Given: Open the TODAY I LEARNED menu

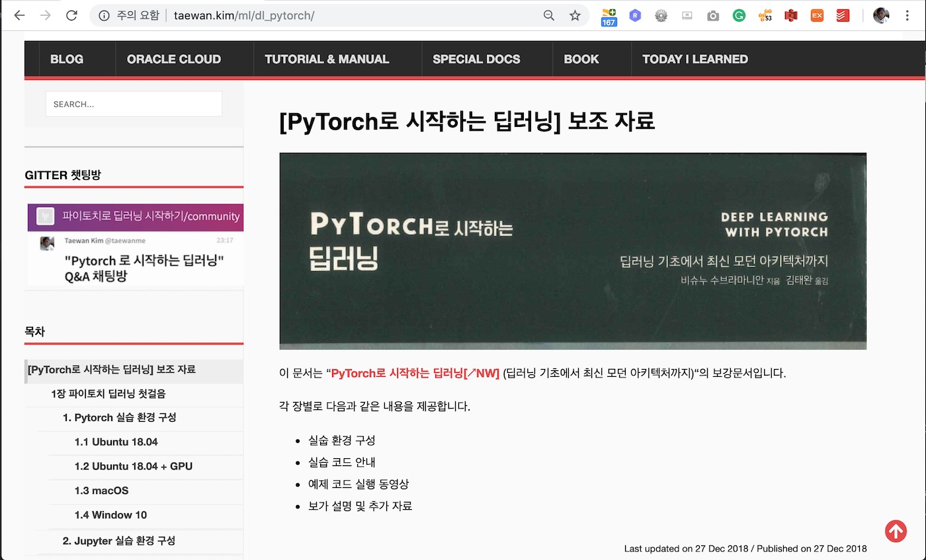Looking at the screenshot, I should pyautogui.click(x=695, y=59).
